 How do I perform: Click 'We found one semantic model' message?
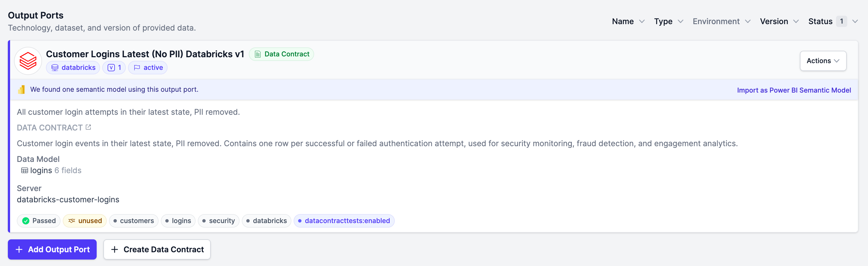[x=114, y=90]
